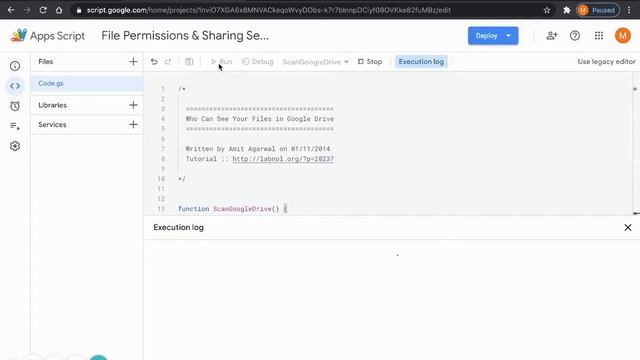
Task: Open the Google account avatar M
Action: click(623, 36)
